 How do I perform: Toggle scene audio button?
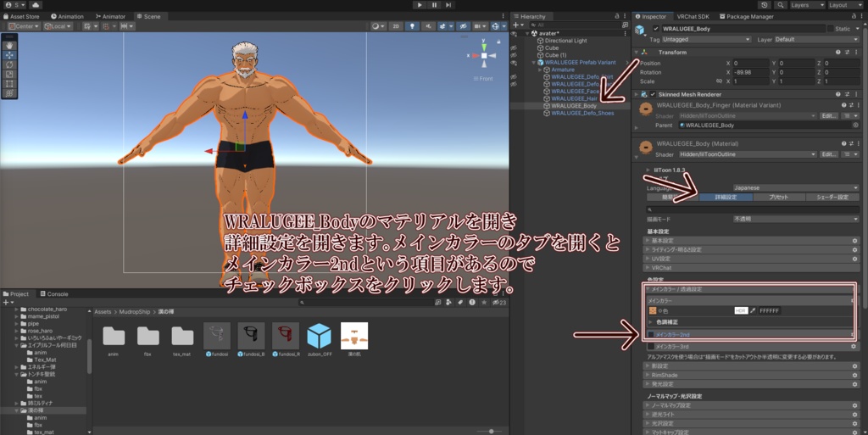pyautogui.click(x=428, y=26)
